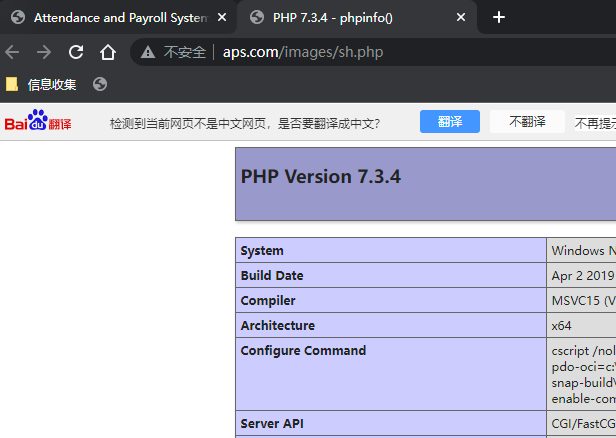Viewport: 616px width, 438px height.
Task: Click the MSVC15 compiler value
Action: pos(583,301)
